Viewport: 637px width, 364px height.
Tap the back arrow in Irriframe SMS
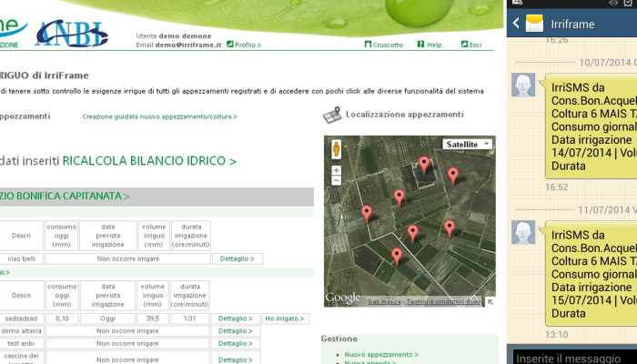click(x=516, y=23)
